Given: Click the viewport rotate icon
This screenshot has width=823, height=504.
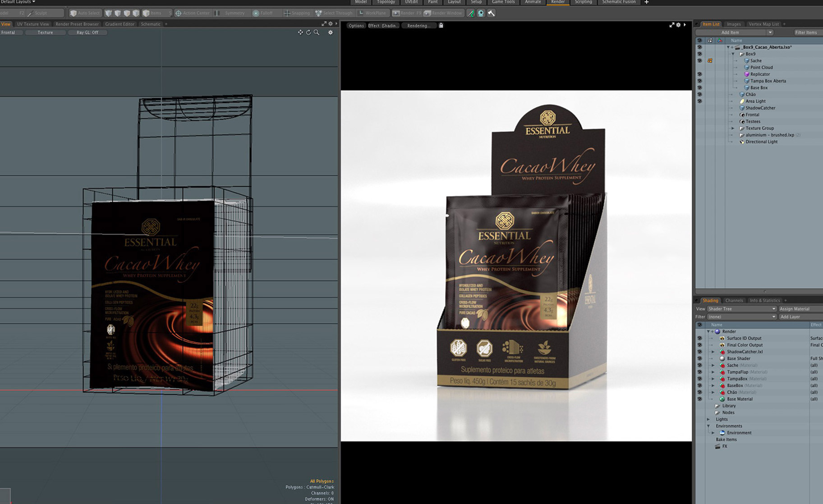Looking at the screenshot, I should (308, 32).
